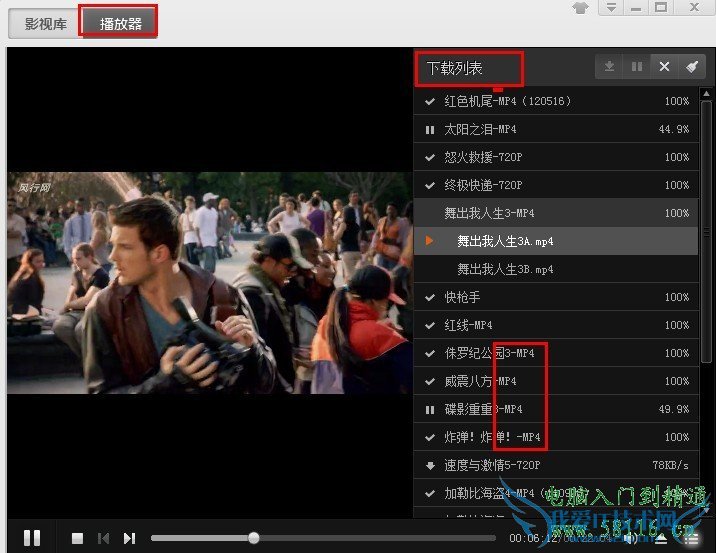Select 红色机尾-MP4 (120516) download row

pyautogui.click(x=556, y=101)
